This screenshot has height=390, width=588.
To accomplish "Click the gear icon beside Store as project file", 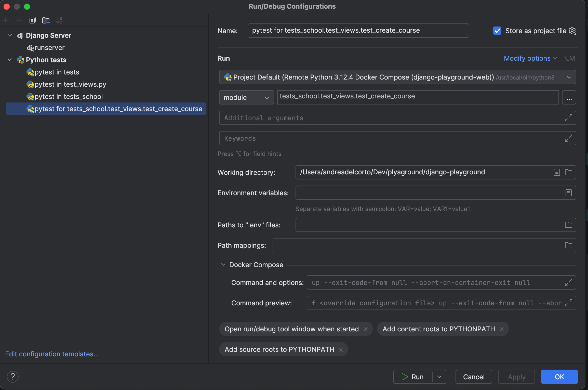I will click(572, 31).
